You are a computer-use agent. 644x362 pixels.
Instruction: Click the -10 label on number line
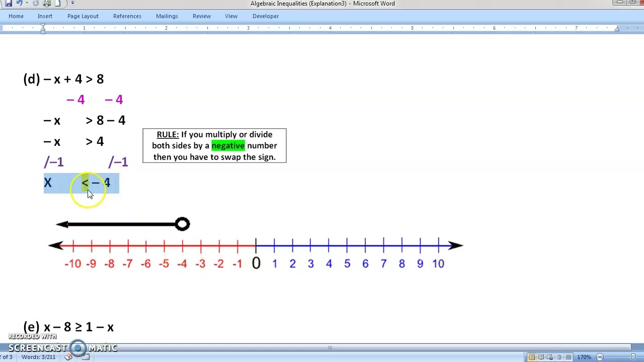72,263
